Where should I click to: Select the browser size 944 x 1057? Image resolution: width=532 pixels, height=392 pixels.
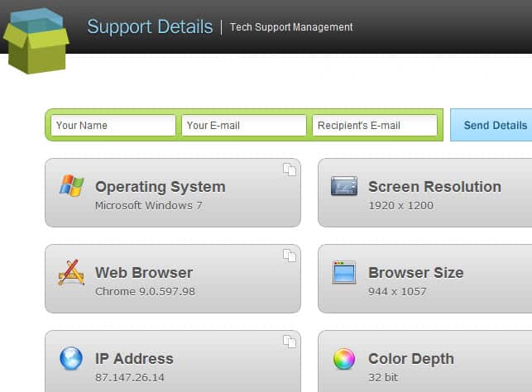[397, 292]
